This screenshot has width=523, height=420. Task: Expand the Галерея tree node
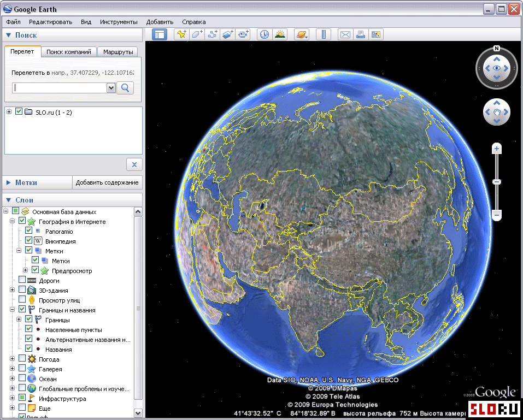[x=13, y=368]
